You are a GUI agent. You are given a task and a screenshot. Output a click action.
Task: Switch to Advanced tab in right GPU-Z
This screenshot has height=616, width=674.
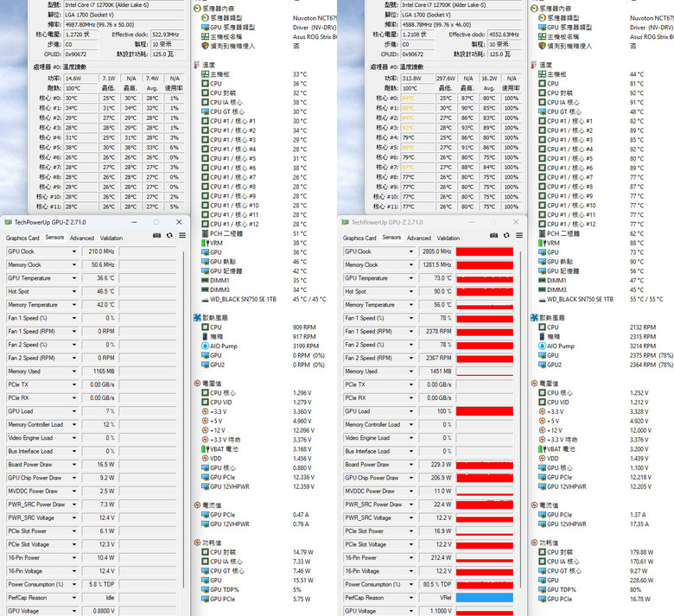(x=419, y=238)
